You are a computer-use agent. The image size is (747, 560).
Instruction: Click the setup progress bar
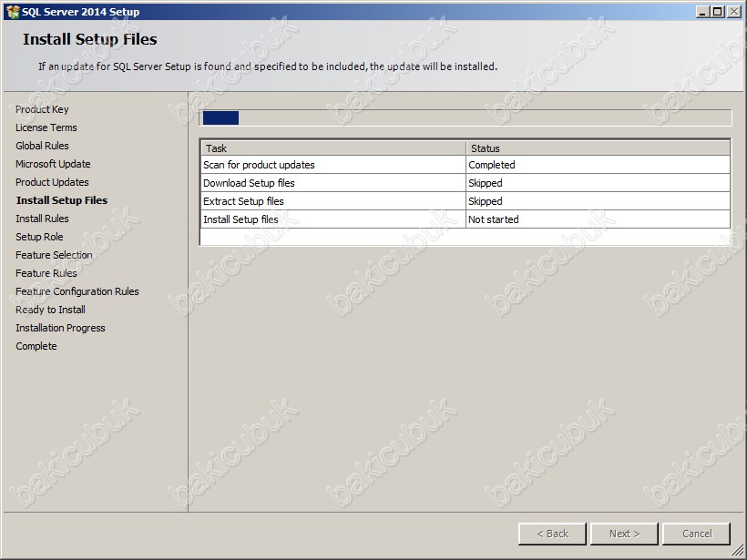pyautogui.click(x=465, y=117)
